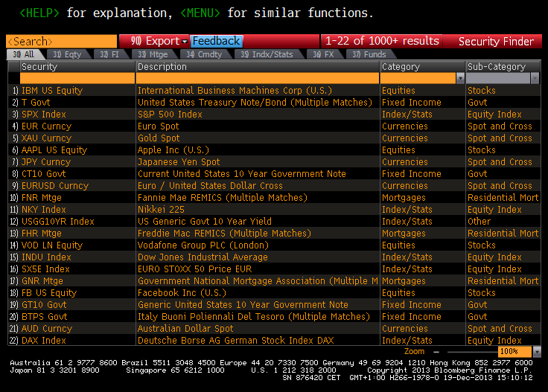The image size is (548, 392).
Task: Select EUR Curncy security
Action: (46, 126)
